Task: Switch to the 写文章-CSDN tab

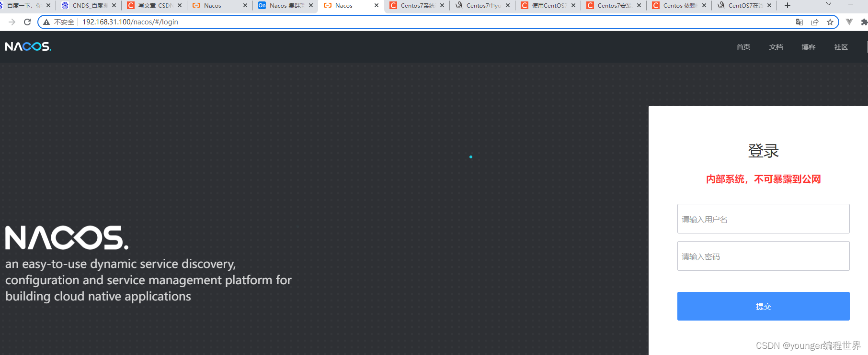Action: (x=154, y=6)
